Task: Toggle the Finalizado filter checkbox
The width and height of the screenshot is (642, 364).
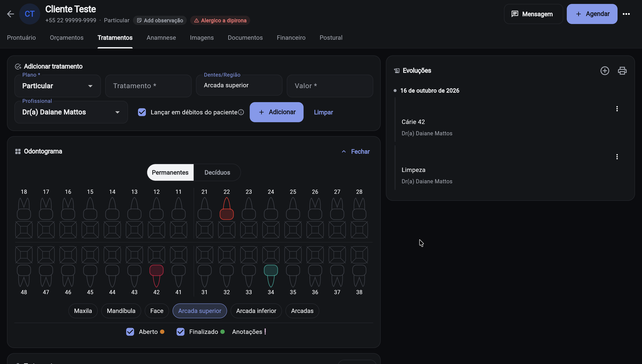Action: (x=180, y=332)
